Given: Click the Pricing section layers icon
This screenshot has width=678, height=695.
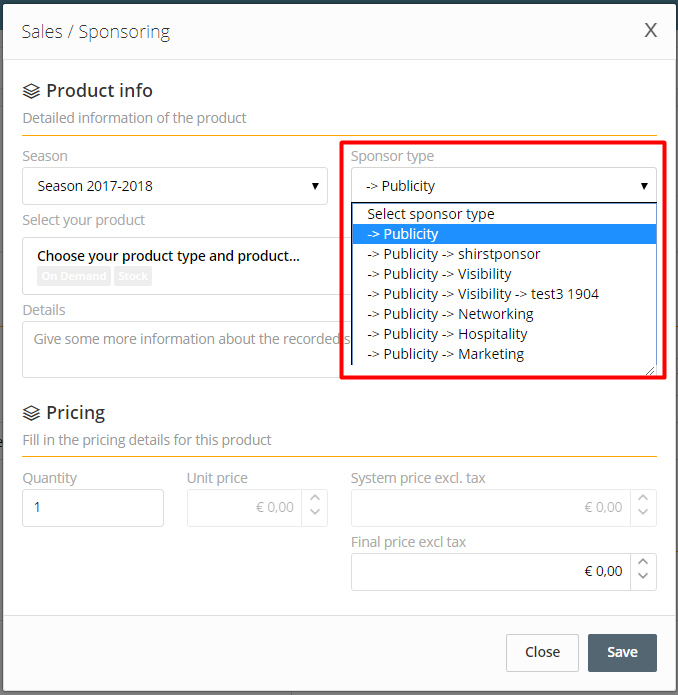Looking at the screenshot, I should click(31, 413).
